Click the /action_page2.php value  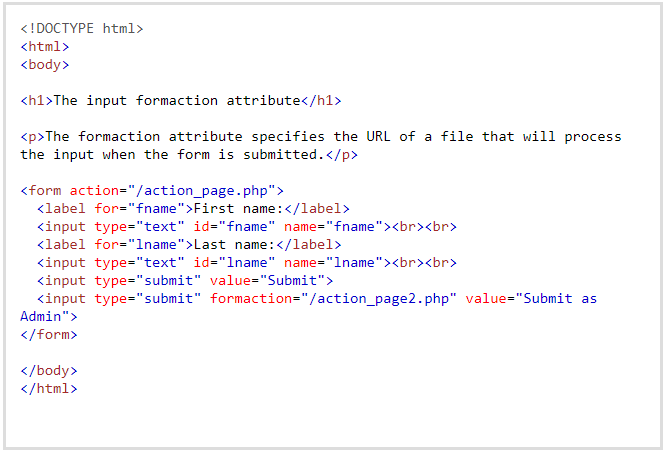point(379,299)
